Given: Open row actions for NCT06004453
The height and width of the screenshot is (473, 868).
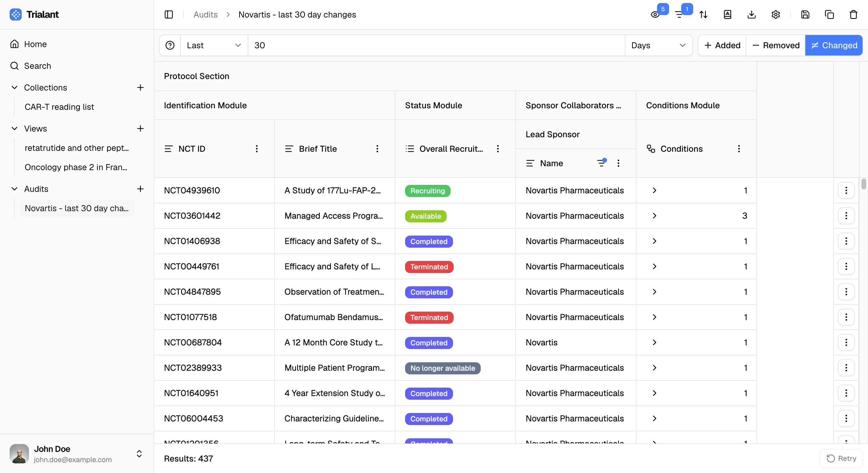Looking at the screenshot, I should click(846, 418).
